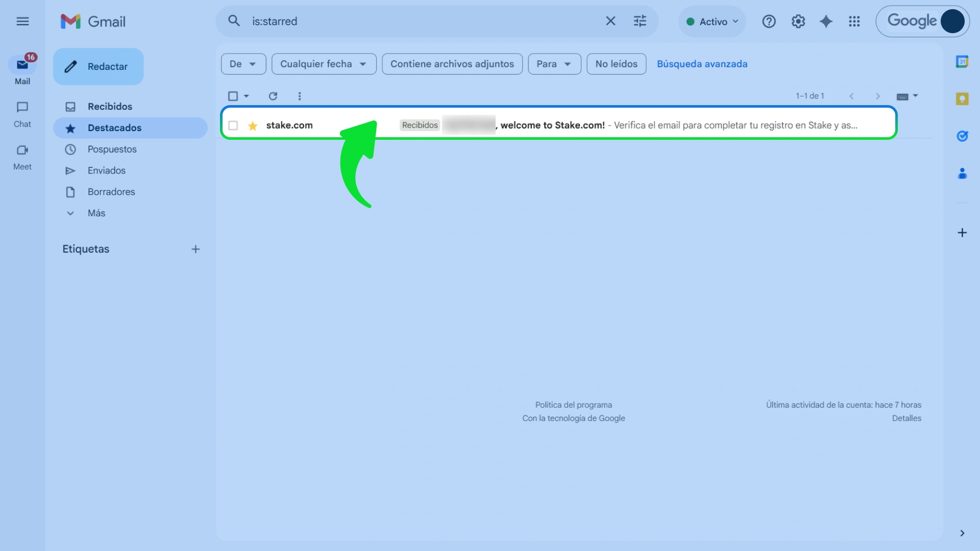The height and width of the screenshot is (551, 980).
Task: Switch to the Destacados label
Action: [114, 128]
